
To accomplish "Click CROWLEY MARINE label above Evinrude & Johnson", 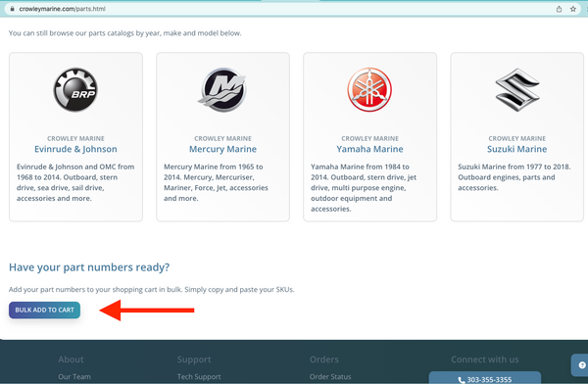I will pyautogui.click(x=75, y=138).
